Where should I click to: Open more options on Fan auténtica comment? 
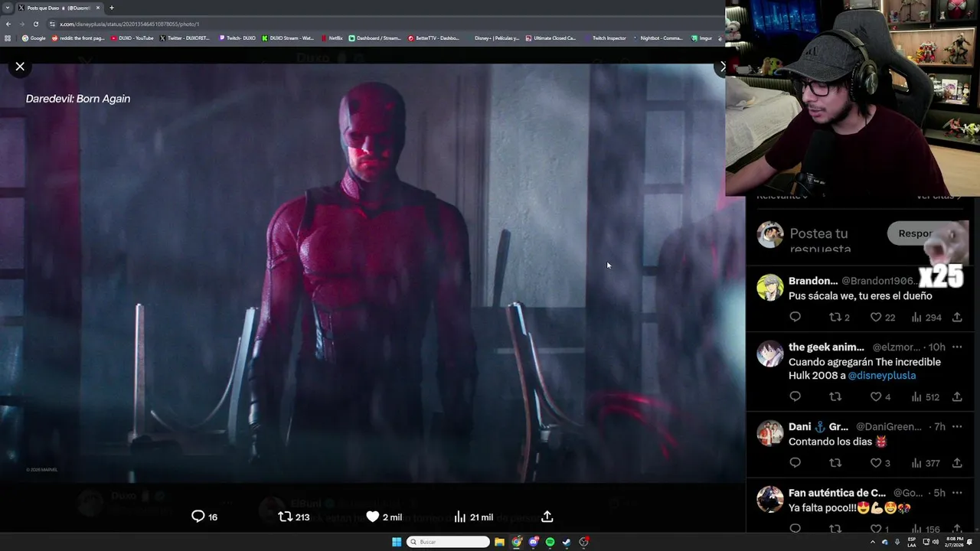(x=957, y=492)
